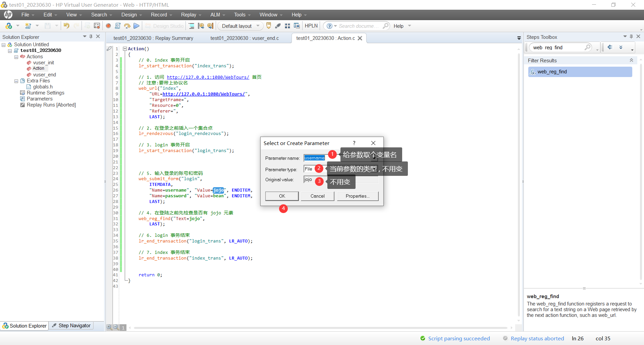Click the bookmark shield toolbar icon

point(269,26)
